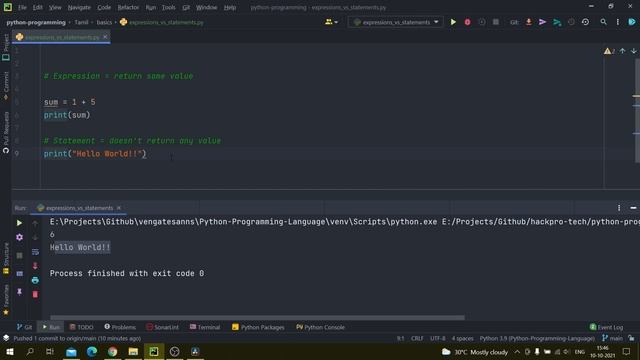This screenshot has height=360, width=640.
Task: Commit changes with the purple Git arrow icon
Action: [x=542, y=22]
